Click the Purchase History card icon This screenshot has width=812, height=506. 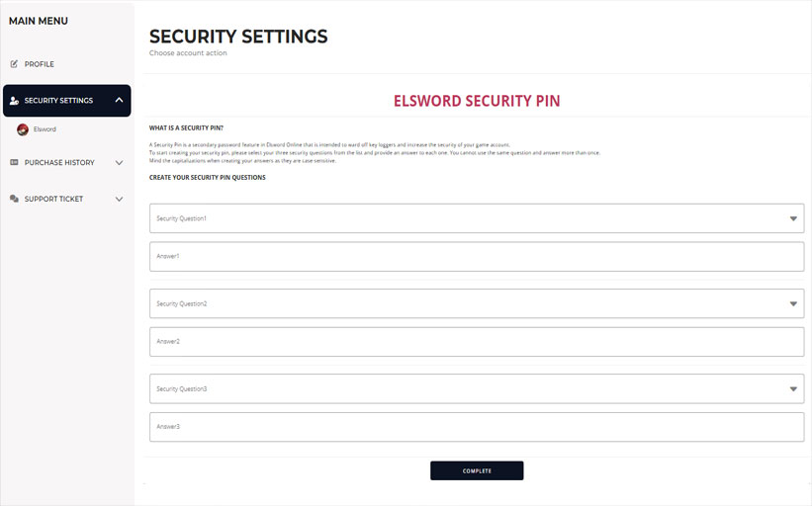(x=14, y=162)
